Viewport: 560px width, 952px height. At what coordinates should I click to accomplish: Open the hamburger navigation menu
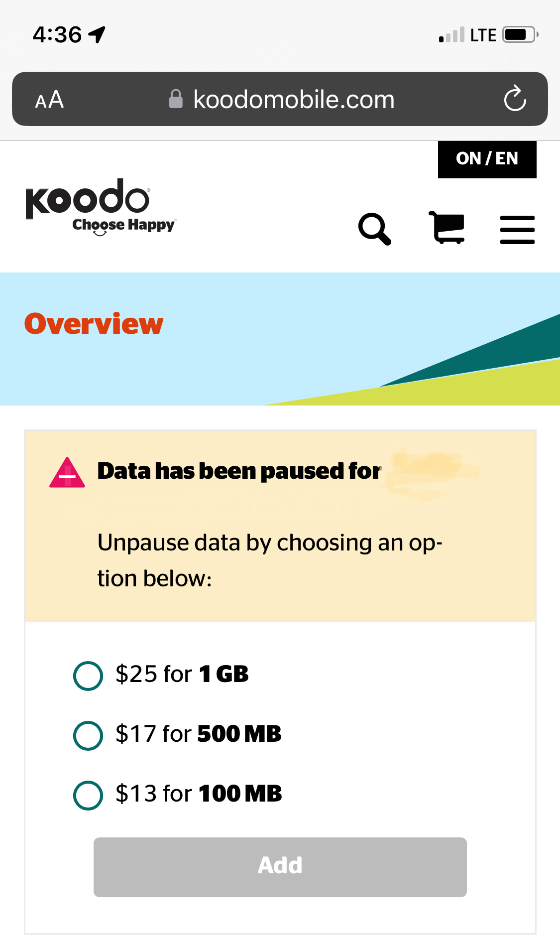click(x=517, y=230)
